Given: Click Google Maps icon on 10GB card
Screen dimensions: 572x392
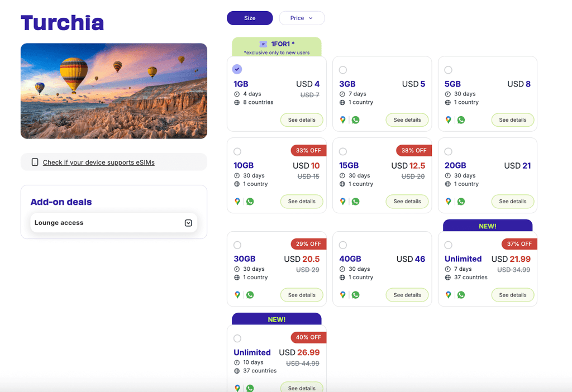Looking at the screenshot, I should (x=237, y=201).
